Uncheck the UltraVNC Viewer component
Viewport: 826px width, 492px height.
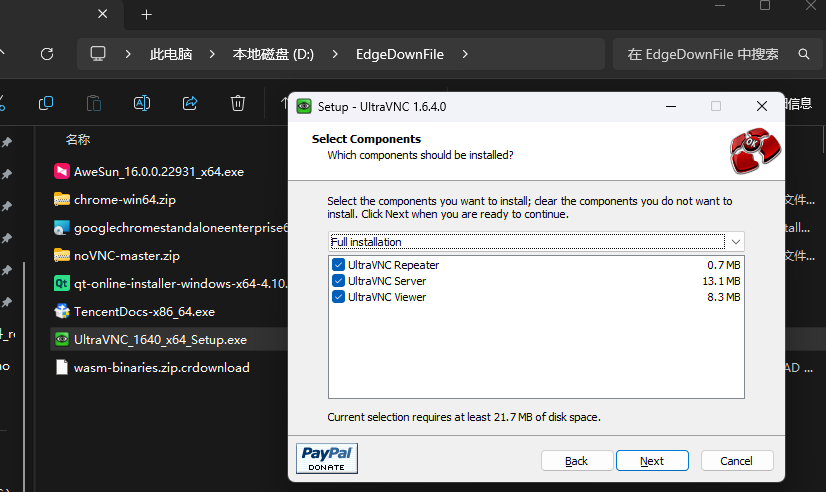[x=338, y=297]
